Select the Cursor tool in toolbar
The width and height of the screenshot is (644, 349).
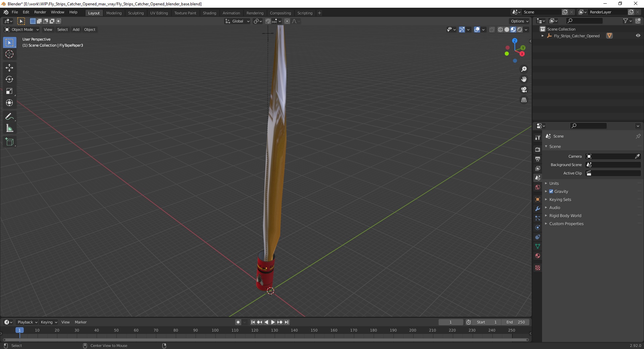point(9,54)
